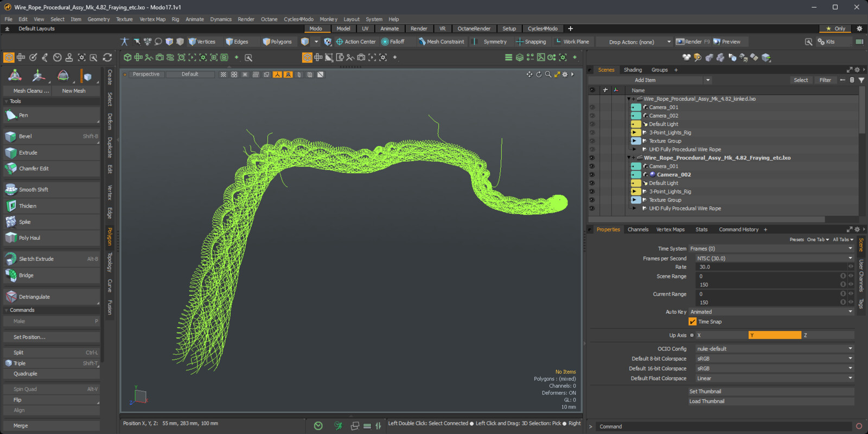This screenshot has width=868, height=434.
Task: Open the Auto Key Animated dropdown
Action: [771, 312]
